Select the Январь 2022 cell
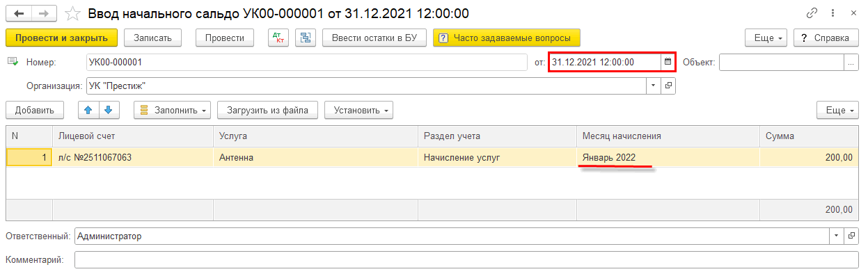The height and width of the screenshot is (274, 868). tap(668, 157)
